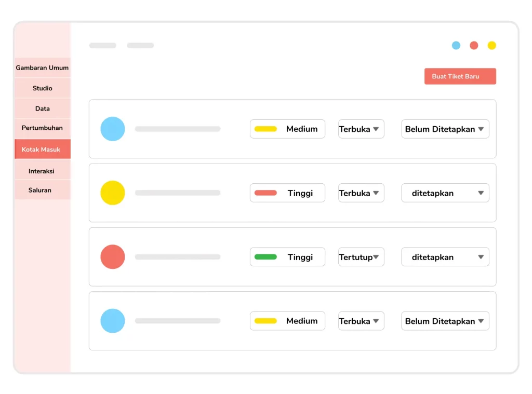
Task: Click the Buat Tiket Baru button
Action: (460, 76)
